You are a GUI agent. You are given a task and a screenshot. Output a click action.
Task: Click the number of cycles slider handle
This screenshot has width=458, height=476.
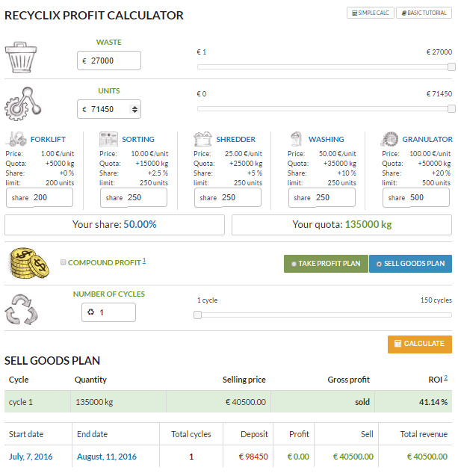click(198, 315)
